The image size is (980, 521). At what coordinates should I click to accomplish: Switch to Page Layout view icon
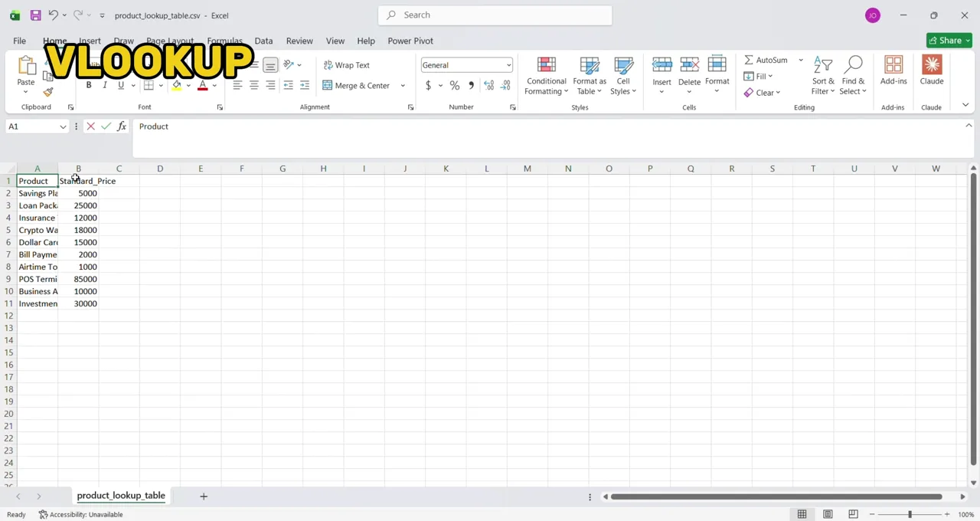tap(828, 514)
